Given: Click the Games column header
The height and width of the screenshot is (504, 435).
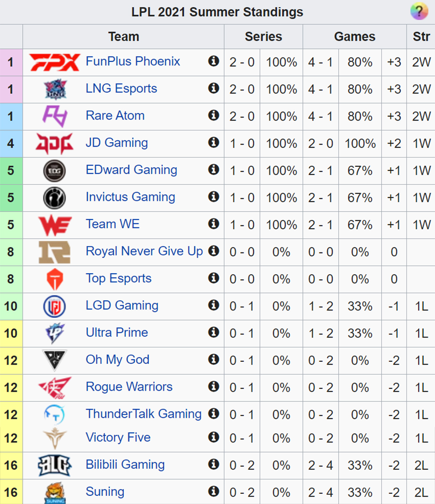Looking at the screenshot, I should [355, 37].
